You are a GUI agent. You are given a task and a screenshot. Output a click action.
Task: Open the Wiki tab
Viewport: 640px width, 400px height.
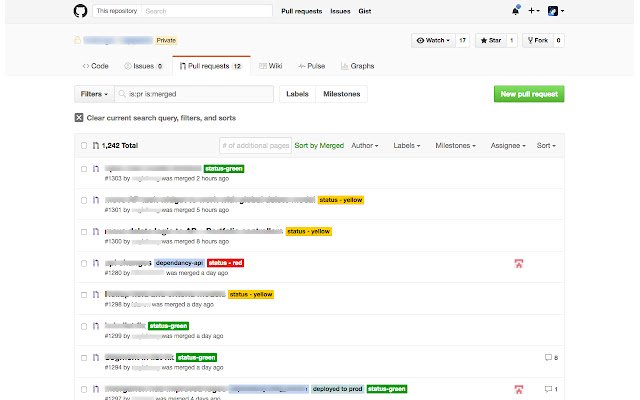[271, 66]
